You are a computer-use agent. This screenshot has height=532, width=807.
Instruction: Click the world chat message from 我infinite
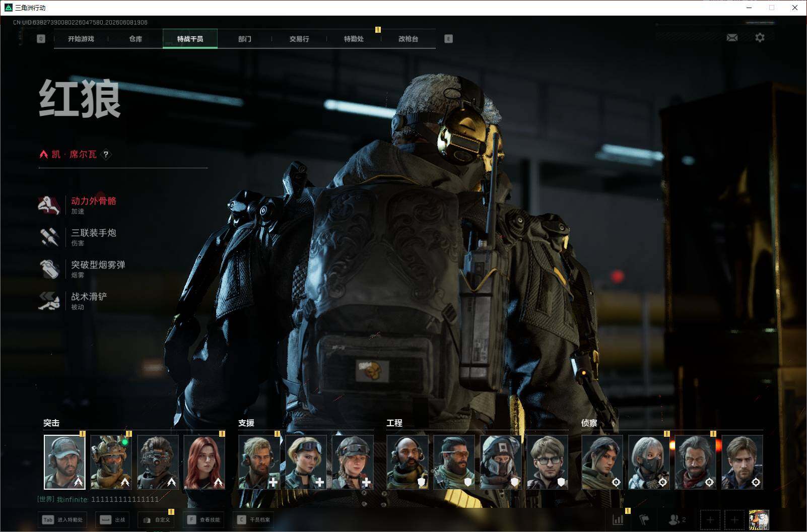[98, 499]
